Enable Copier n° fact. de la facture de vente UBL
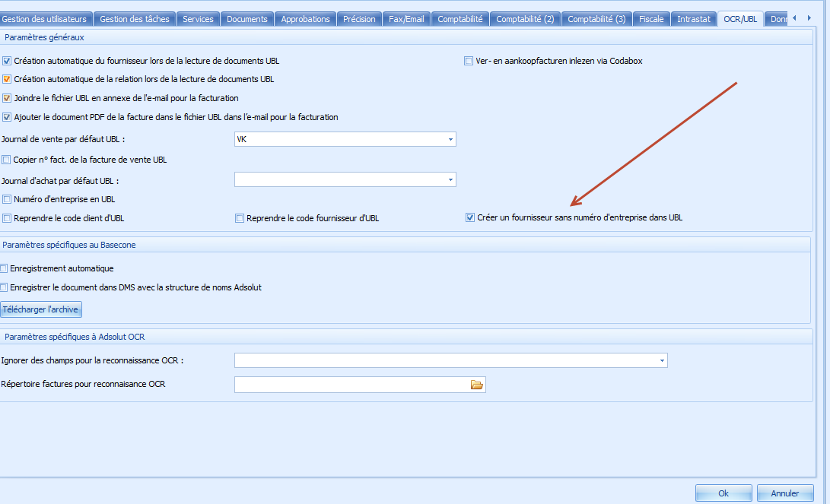The image size is (830, 504). [x=6, y=160]
